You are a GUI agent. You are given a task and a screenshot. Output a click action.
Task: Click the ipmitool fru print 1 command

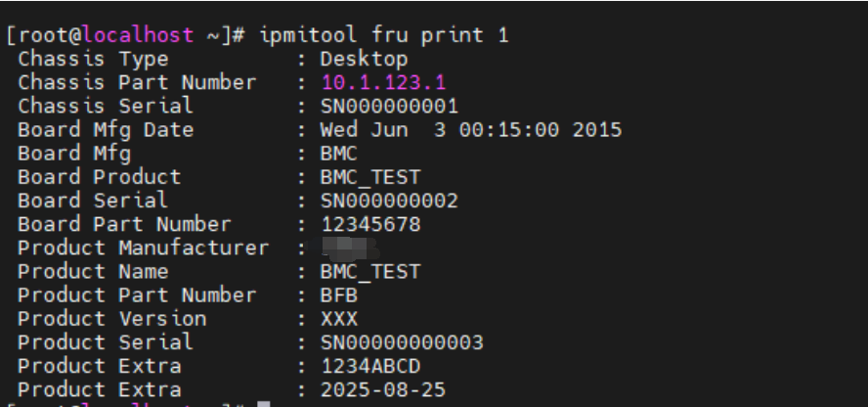click(384, 35)
